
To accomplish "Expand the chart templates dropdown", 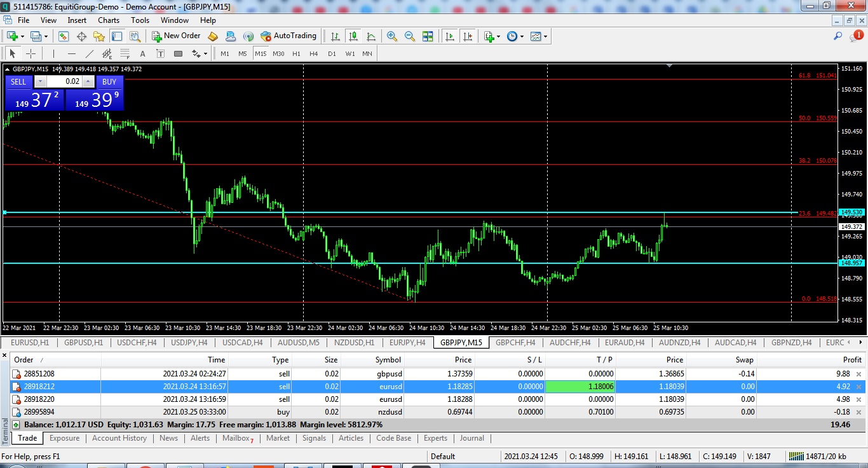I will [546, 36].
